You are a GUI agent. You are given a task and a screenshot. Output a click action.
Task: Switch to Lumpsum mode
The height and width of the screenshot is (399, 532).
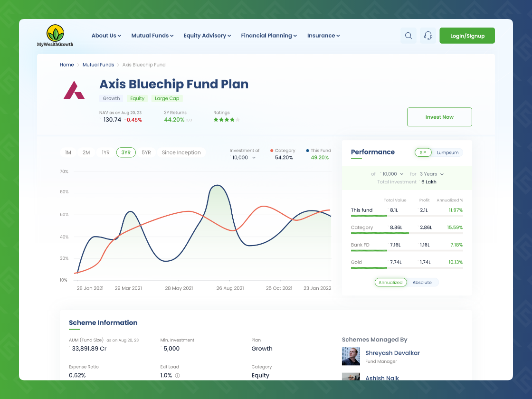(x=447, y=152)
